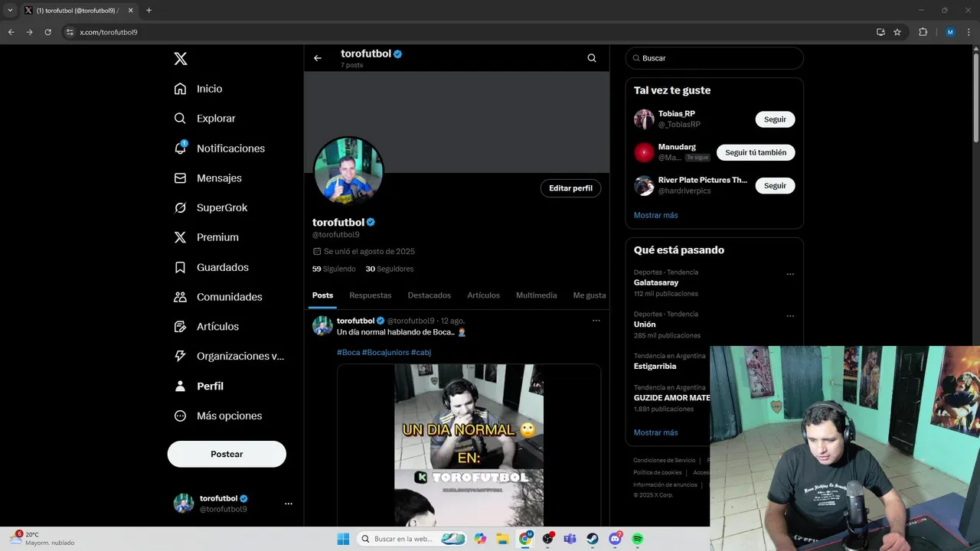980x551 pixels.
Task: Open options dots for Unión trend
Action: [x=790, y=316]
